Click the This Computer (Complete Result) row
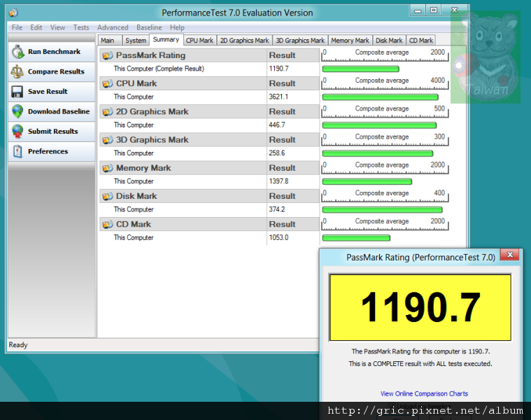Screen dimensions: 531x420 pos(209,69)
